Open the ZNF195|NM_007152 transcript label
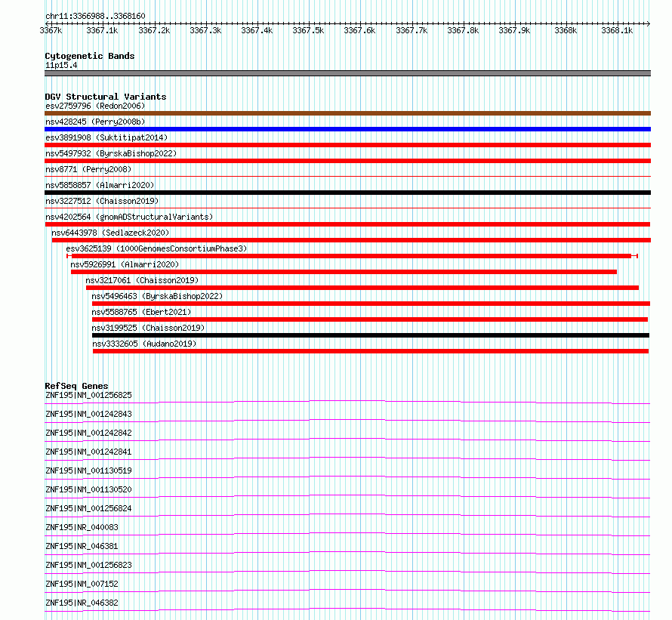Viewport: 672px width, 620px height. click(x=82, y=584)
